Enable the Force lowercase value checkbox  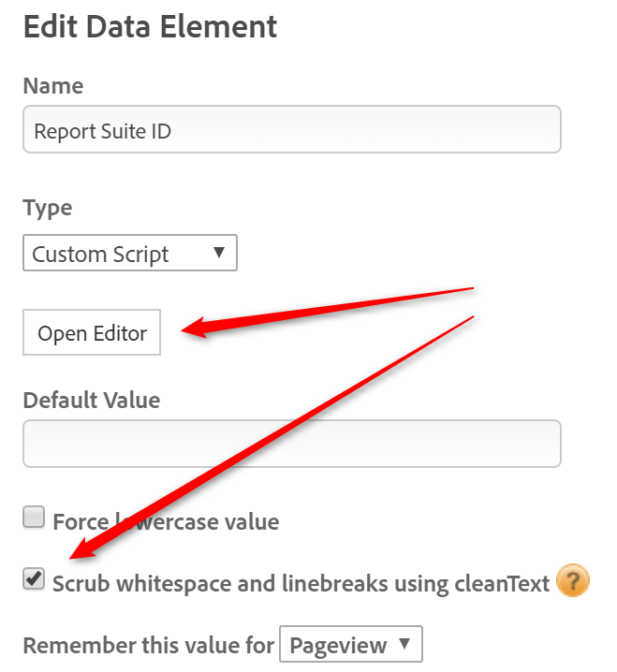(34, 518)
